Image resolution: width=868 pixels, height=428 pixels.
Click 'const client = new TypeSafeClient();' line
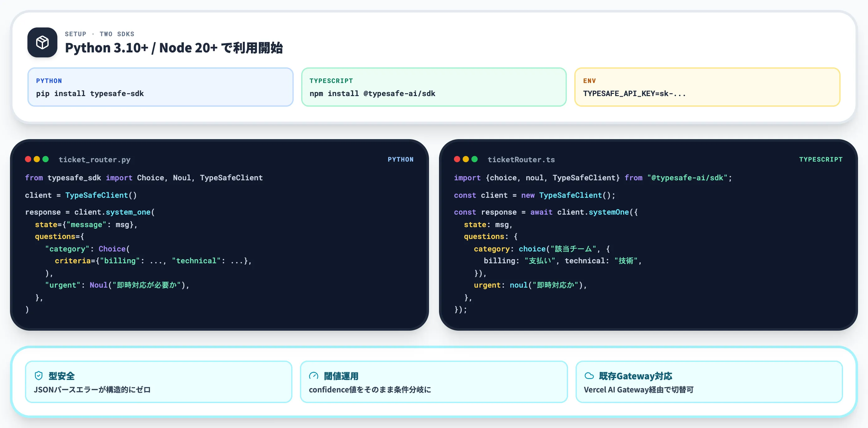click(x=534, y=195)
